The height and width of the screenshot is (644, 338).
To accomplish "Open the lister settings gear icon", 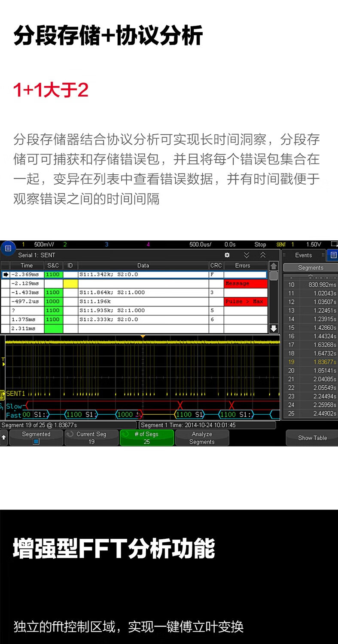I will tap(227, 255).
